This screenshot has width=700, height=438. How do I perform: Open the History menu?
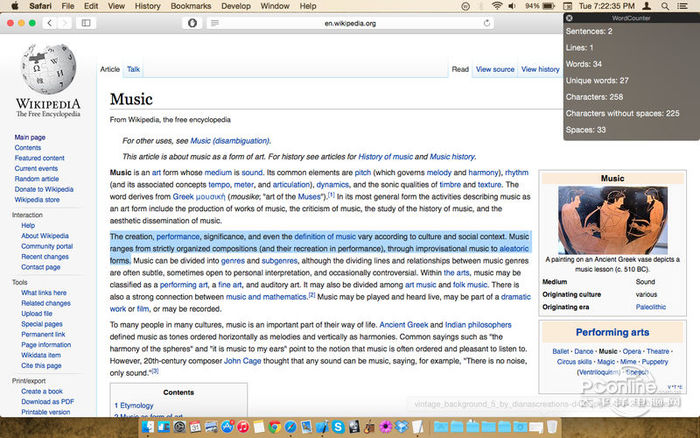(x=147, y=6)
